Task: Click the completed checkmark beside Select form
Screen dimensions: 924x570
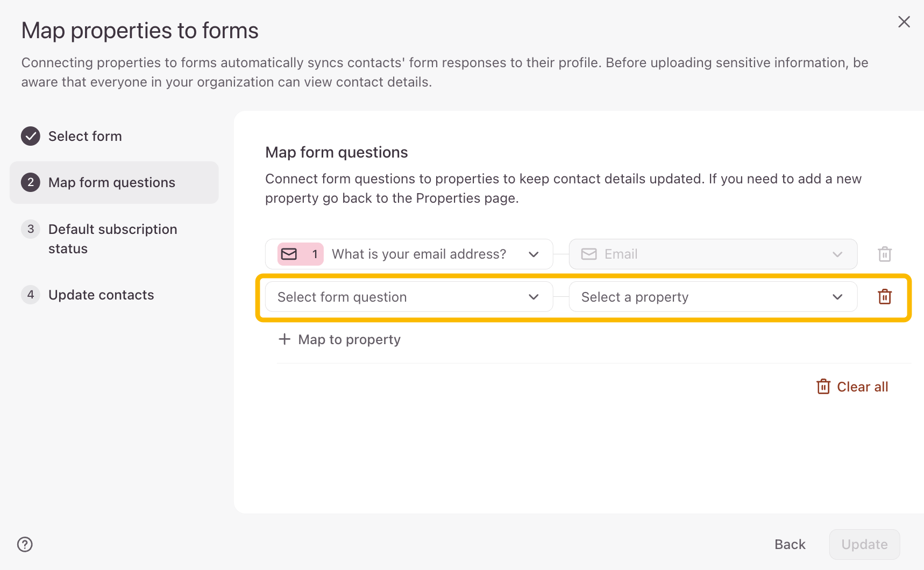Action: coord(31,136)
